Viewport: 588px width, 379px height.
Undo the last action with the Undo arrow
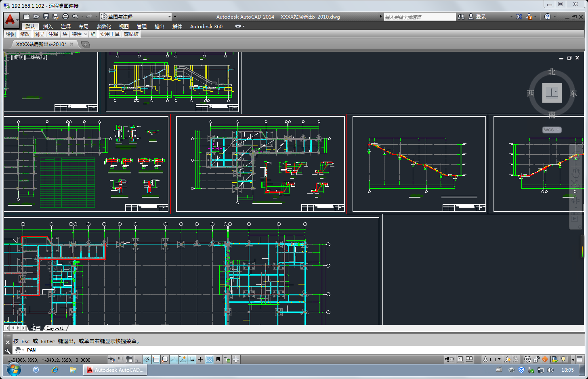point(75,17)
